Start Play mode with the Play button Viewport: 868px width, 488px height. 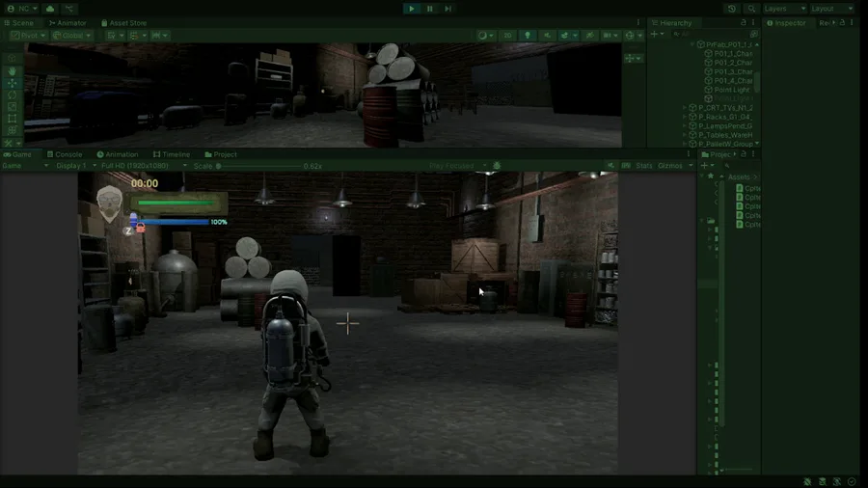click(x=411, y=9)
